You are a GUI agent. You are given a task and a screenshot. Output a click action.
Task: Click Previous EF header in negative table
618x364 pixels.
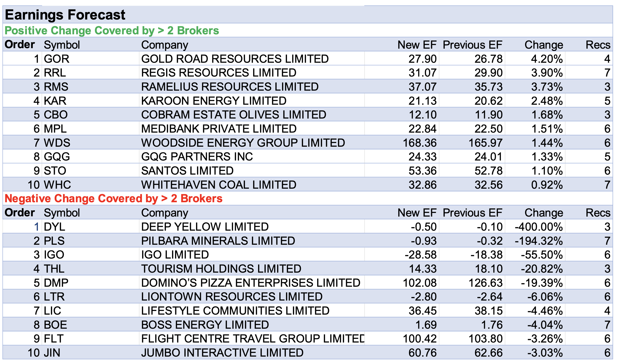pos(472,213)
